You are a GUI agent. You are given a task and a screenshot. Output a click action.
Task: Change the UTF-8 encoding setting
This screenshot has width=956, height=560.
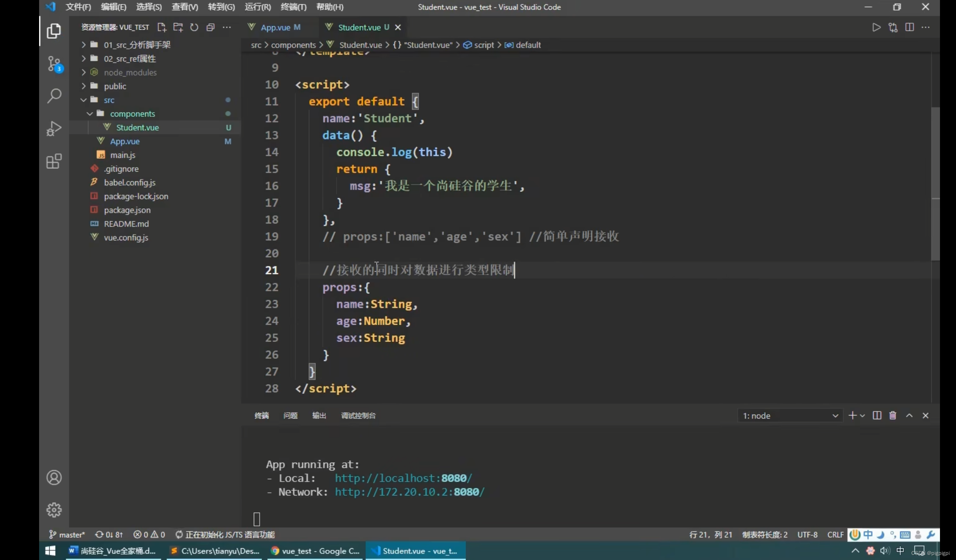807,534
